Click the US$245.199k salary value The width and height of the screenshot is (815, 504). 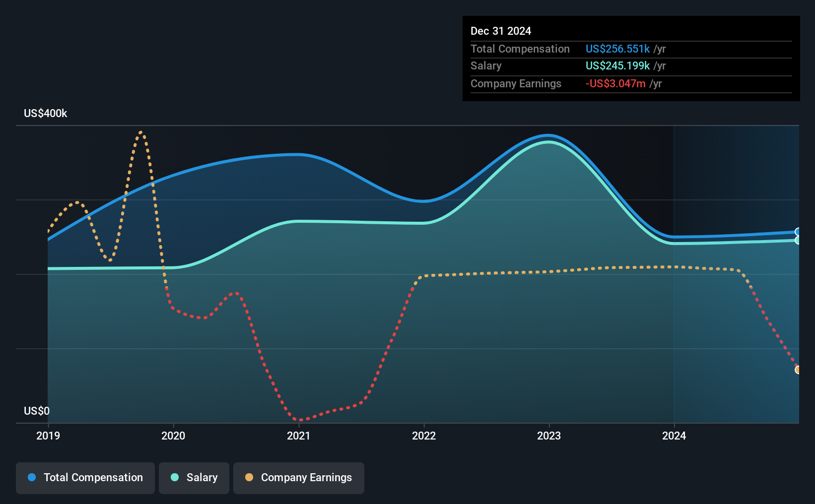[617, 65]
